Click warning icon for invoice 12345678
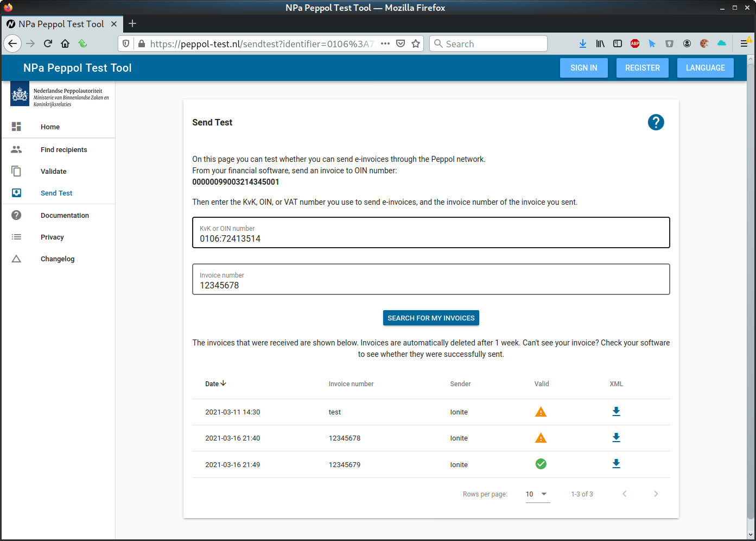 pyautogui.click(x=541, y=438)
